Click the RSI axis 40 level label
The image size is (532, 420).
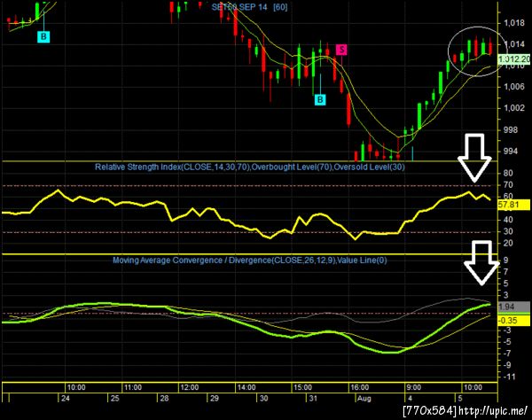(x=508, y=220)
